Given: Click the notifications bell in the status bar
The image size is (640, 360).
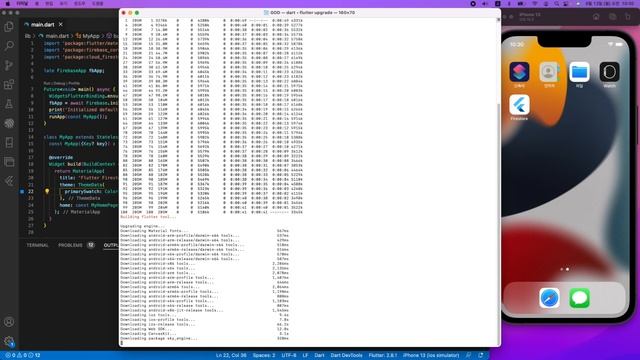Looking at the screenshot, I should 481,356.
